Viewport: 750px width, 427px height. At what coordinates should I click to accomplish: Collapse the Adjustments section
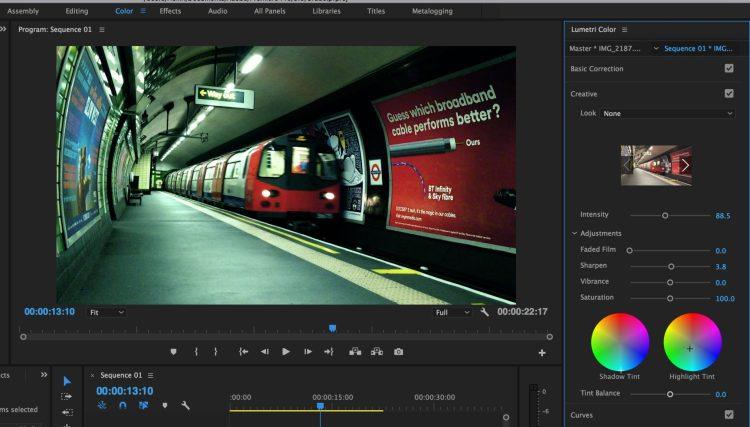pyautogui.click(x=574, y=233)
